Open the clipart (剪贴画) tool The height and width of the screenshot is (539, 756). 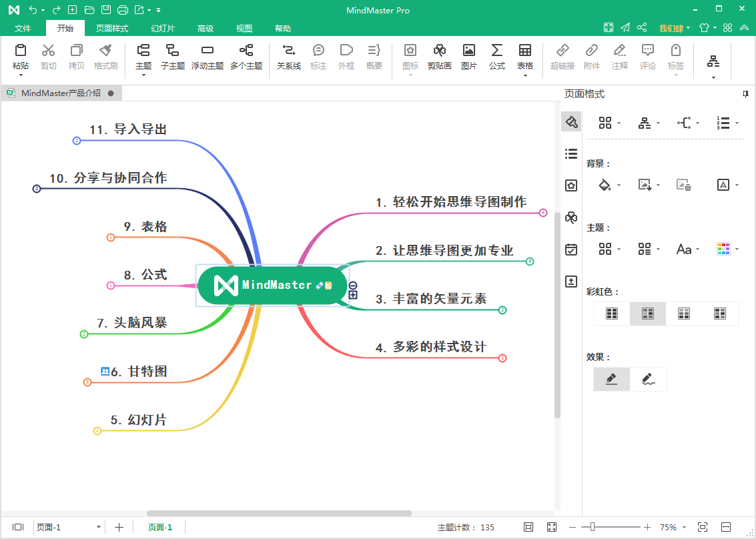tap(439, 57)
